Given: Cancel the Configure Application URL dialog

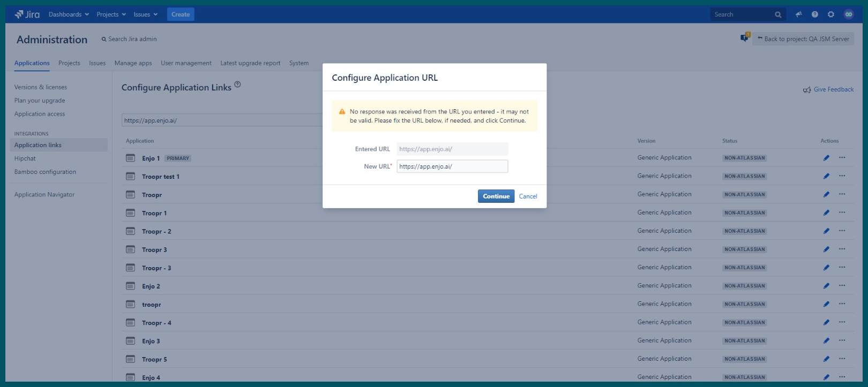Looking at the screenshot, I should tap(528, 196).
